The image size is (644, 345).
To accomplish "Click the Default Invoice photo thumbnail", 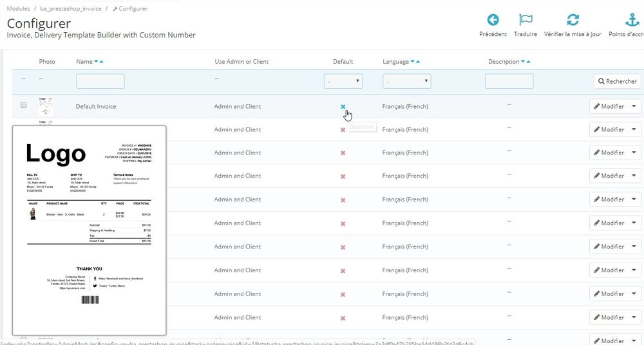I will 46,106.
